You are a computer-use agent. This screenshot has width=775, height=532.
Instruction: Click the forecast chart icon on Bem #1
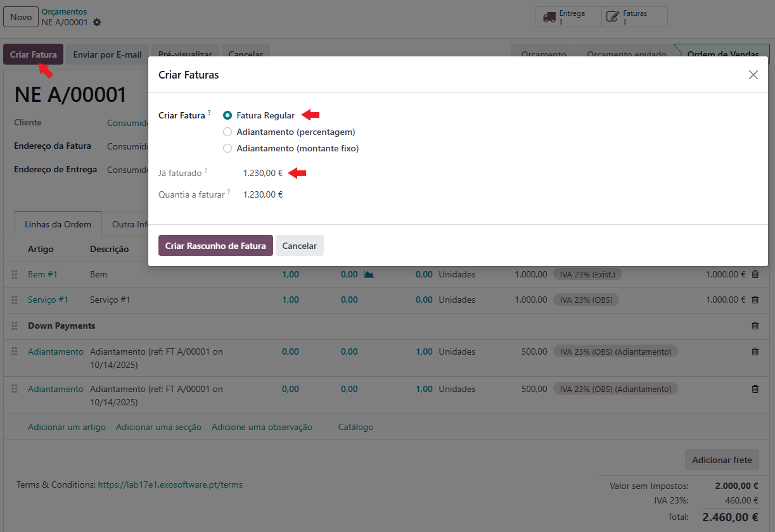368,275
